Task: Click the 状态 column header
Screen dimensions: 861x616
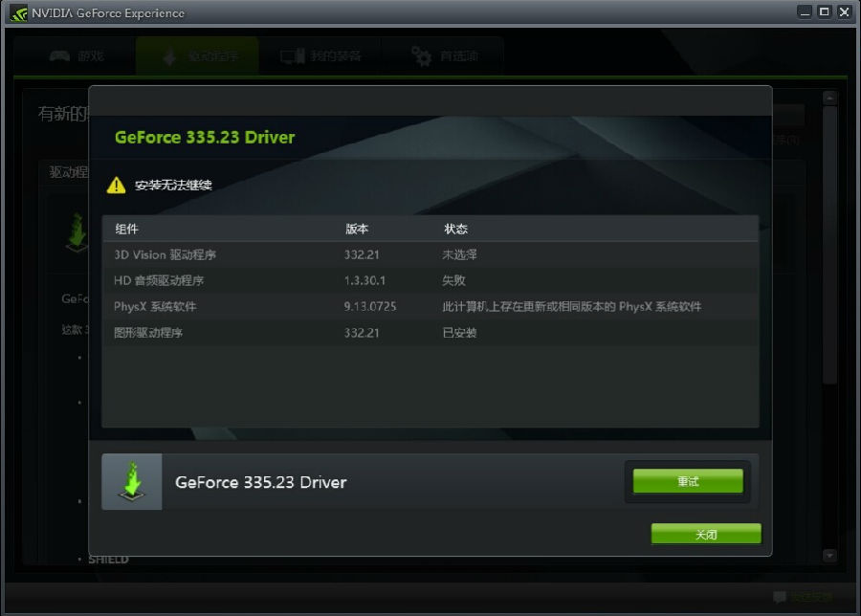Action: [x=455, y=230]
